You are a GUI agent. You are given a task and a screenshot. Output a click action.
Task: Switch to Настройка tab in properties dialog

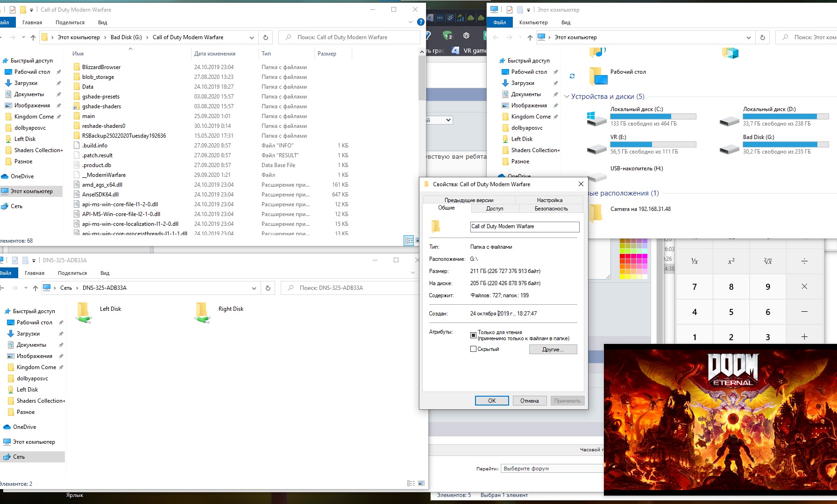pos(549,200)
